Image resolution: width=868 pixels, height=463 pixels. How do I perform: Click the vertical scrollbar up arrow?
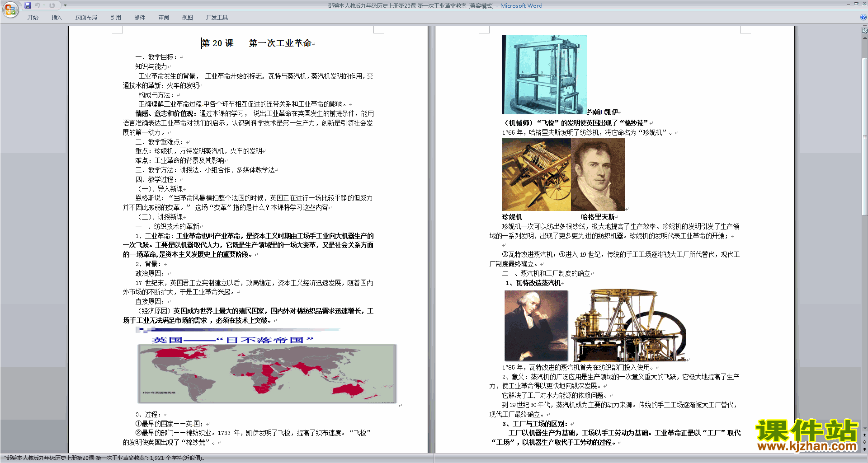(865, 37)
